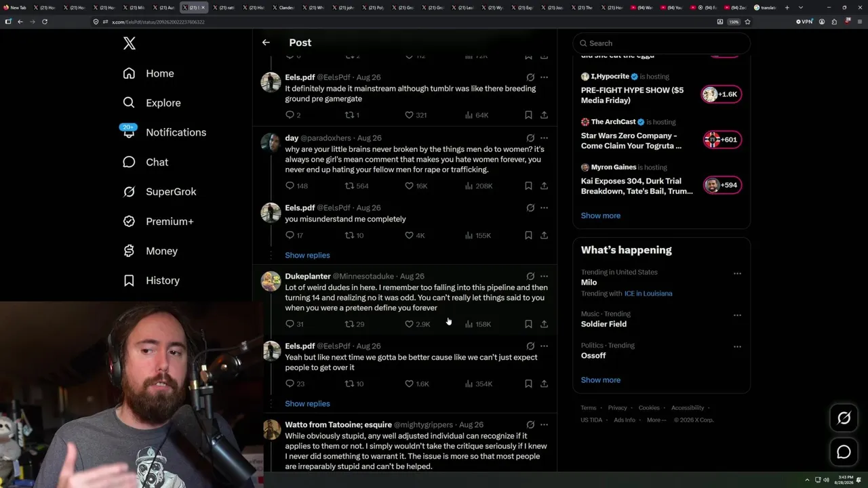Viewport: 868px width, 488px height.
Task: Open the Privacy footer link
Action: click(x=617, y=408)
